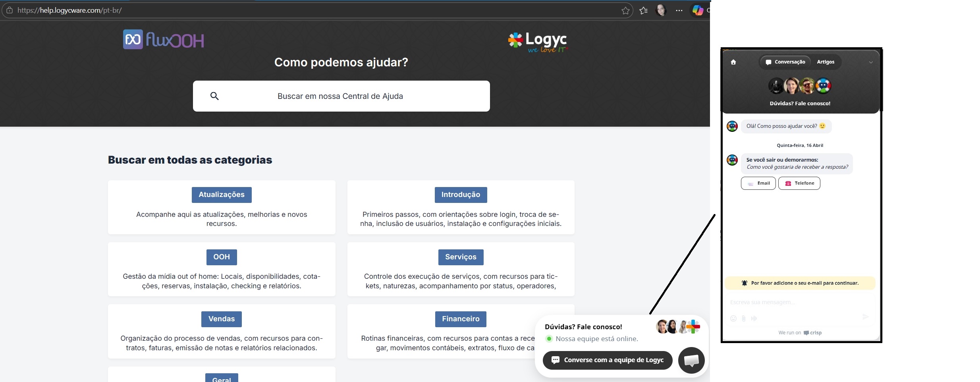The width and height of the screenshot is (980, 382).
Task: Click the audio recording icon in chat
Action: (754, 318)
